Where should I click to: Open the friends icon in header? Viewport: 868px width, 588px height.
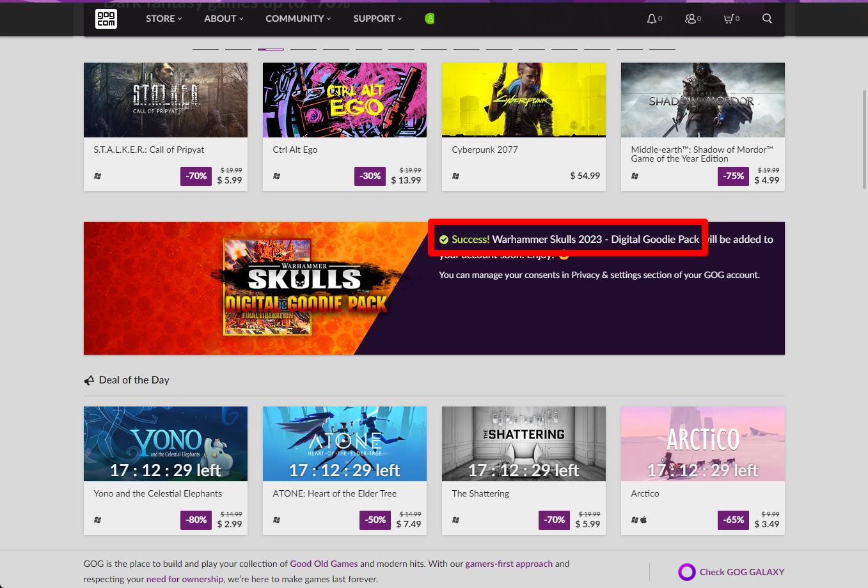click(x=690, y=19)
